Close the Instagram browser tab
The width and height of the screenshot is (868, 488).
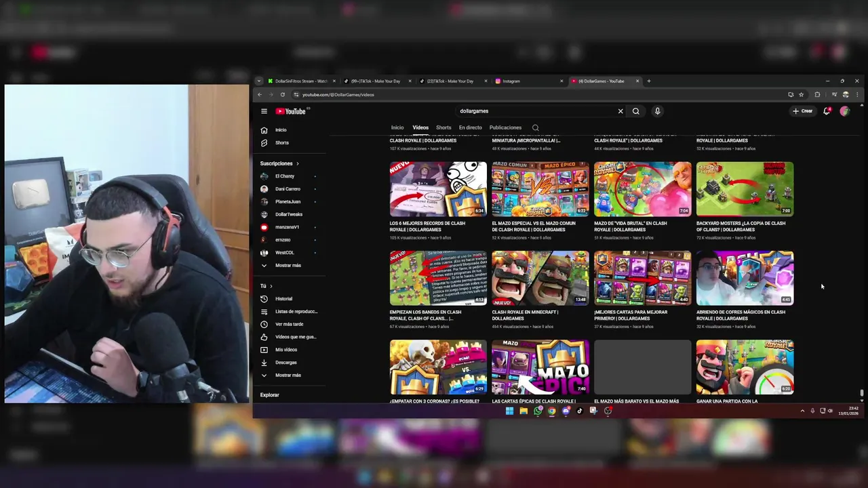[561, 81]
